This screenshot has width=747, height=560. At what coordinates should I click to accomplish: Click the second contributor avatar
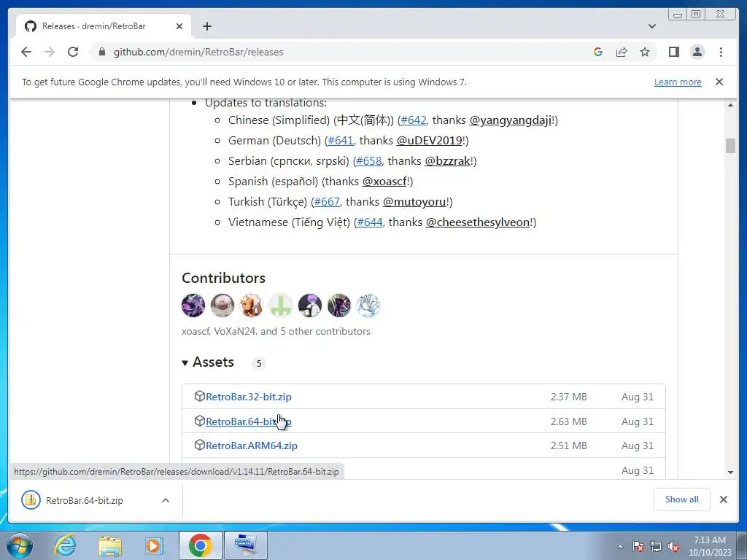click(222, 306)
